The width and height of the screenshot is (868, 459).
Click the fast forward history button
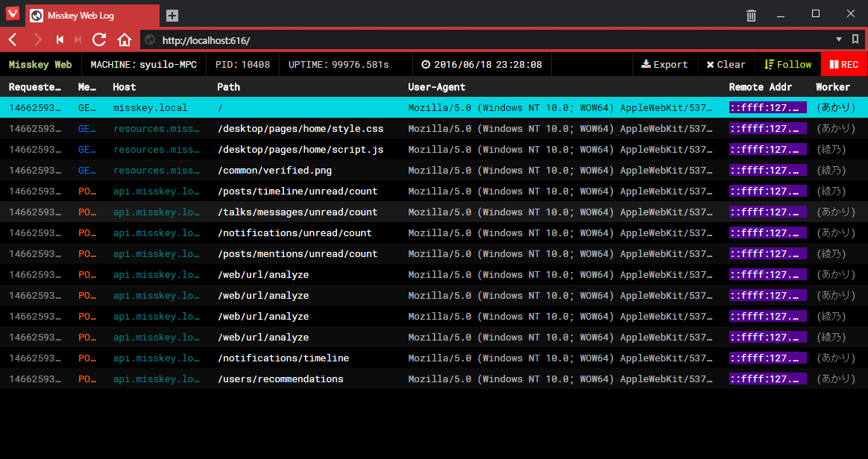pos(78,39)
